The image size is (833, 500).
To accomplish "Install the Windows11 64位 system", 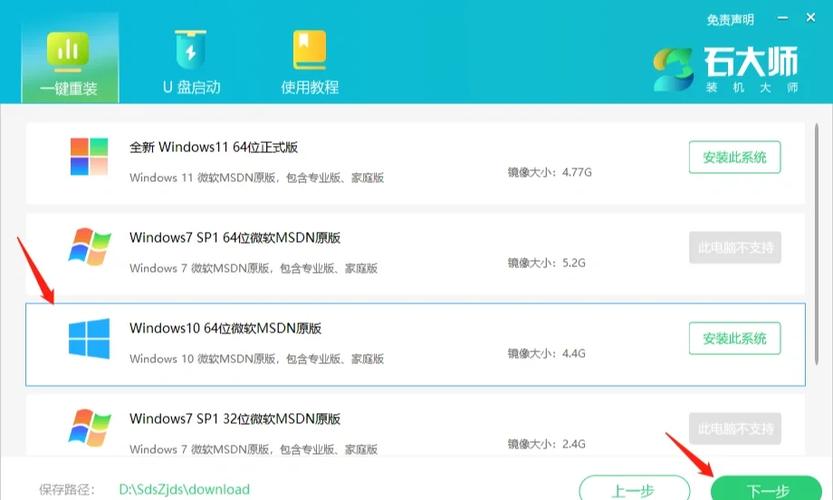I will pos(735,157).
